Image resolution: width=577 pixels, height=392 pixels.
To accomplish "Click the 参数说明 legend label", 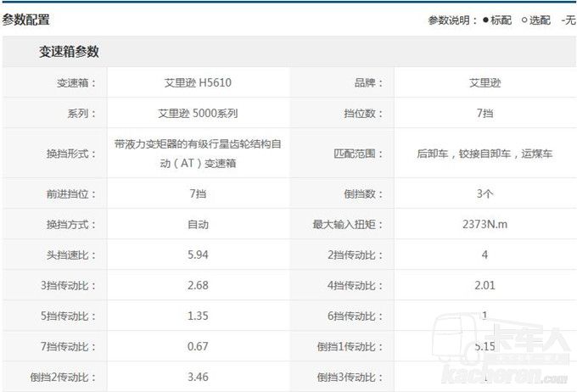I will click(x=453, y=20).
